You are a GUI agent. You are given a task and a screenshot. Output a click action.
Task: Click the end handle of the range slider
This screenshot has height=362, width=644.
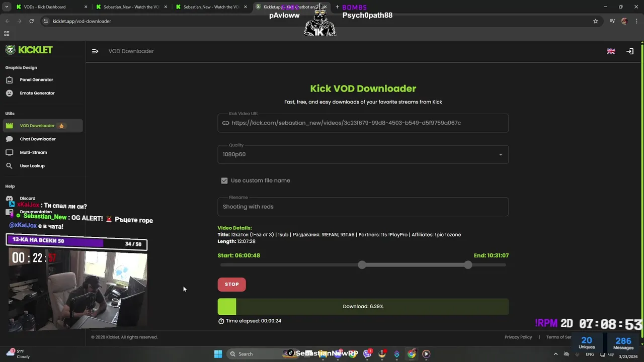click(468, 265)
